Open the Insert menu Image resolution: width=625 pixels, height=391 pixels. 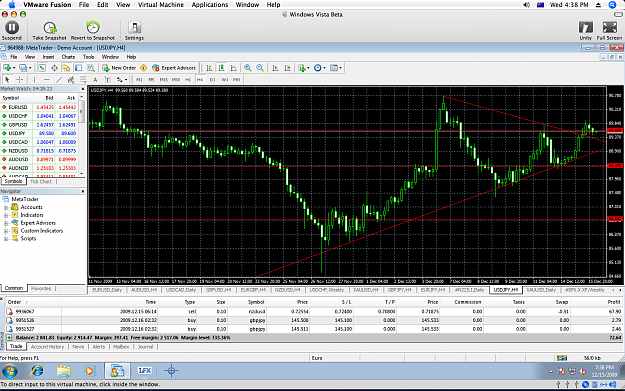pos(48,57)
